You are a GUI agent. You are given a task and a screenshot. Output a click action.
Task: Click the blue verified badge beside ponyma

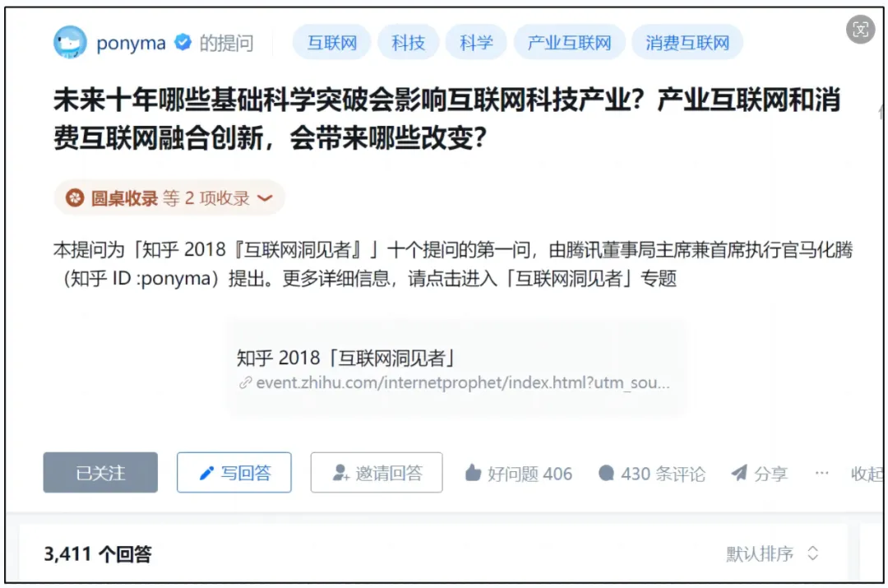183,42
